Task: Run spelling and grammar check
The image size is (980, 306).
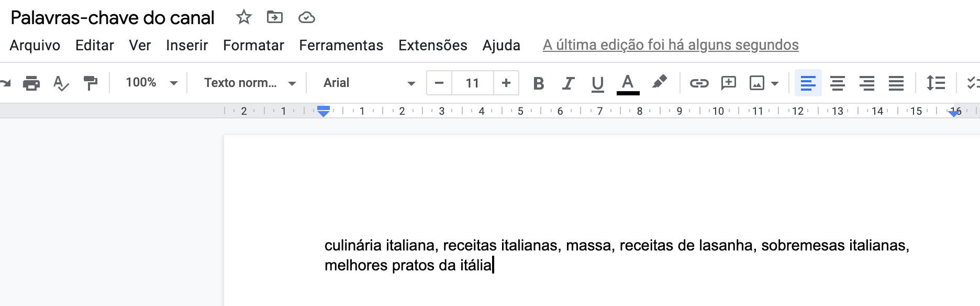Action: pyautogui.click(x=61, y=83)
